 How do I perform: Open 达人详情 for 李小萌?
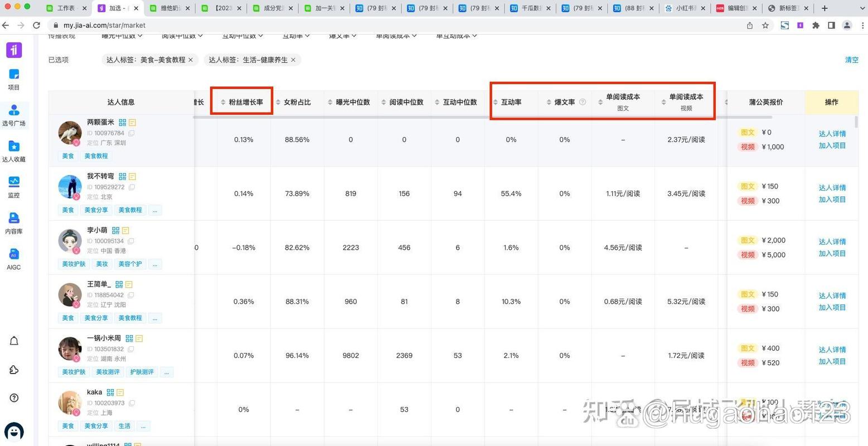(x=832, y=241)
